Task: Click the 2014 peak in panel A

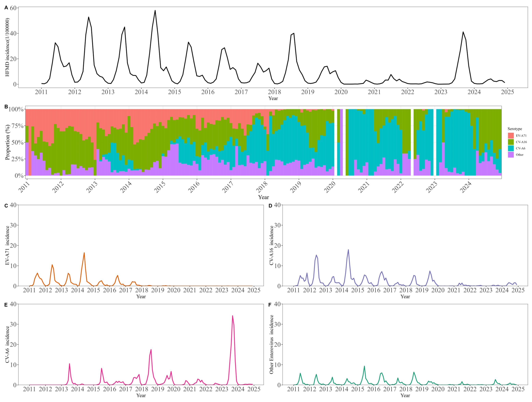Action: point(155,10)
